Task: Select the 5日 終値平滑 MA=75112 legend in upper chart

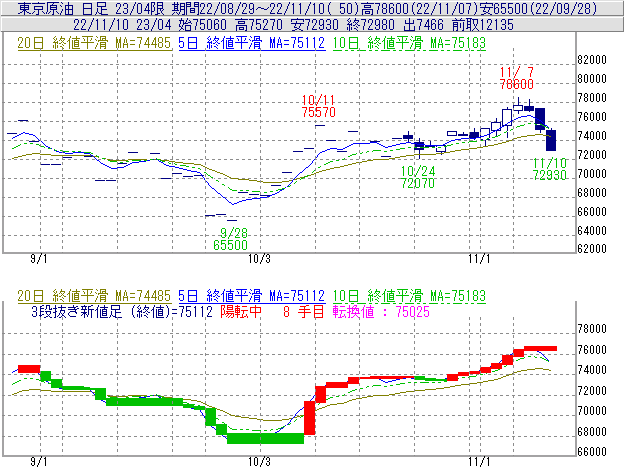Action: tap(252, 43)
